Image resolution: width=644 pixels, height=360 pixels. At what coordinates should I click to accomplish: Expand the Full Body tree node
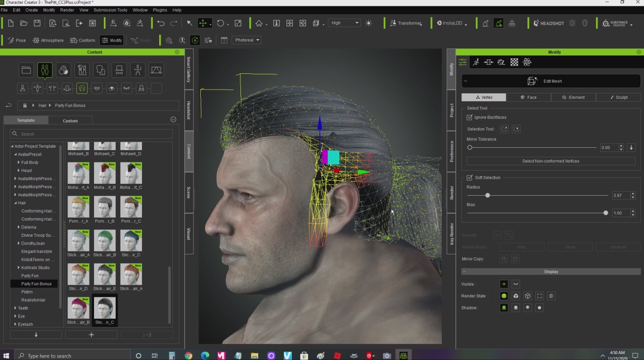(x=19, y=162)
